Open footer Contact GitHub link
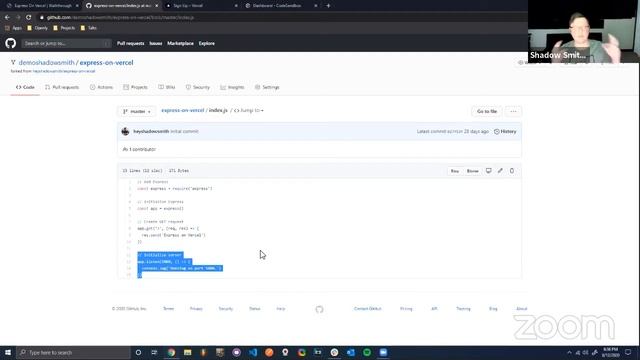This screenshot has height=360, width=640. pos(367,309)
